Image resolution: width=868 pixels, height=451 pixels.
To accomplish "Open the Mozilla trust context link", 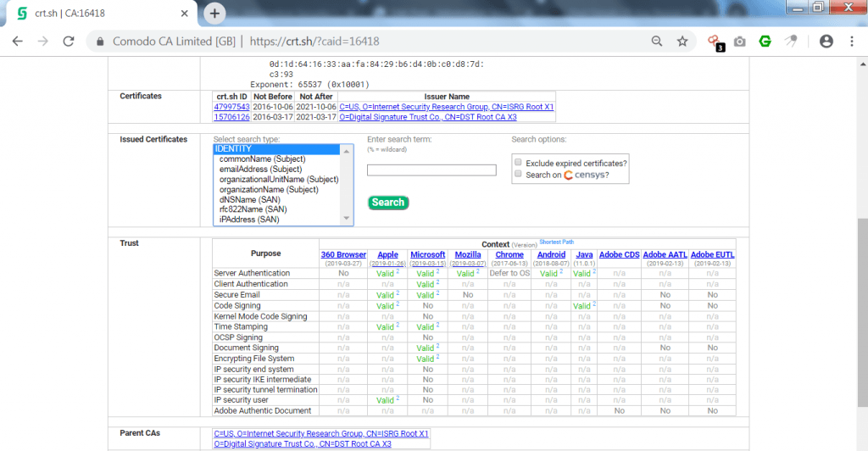I will pos(468,254).
